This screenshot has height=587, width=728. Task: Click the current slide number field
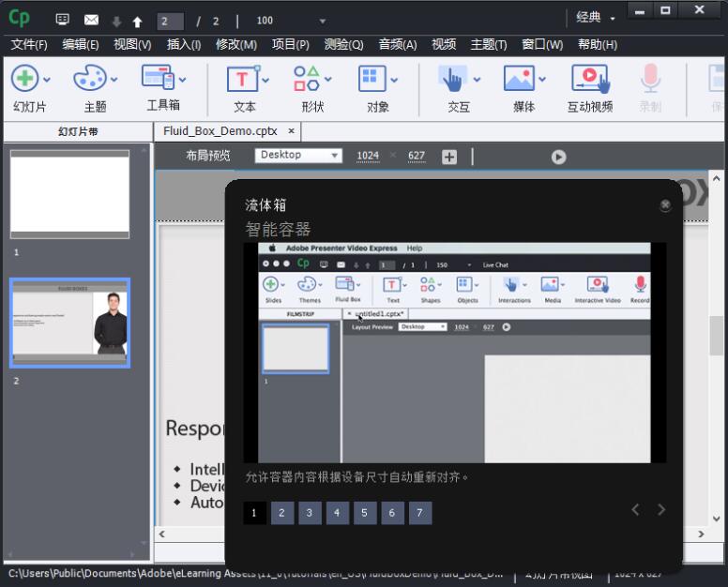(x=170, y=22)
